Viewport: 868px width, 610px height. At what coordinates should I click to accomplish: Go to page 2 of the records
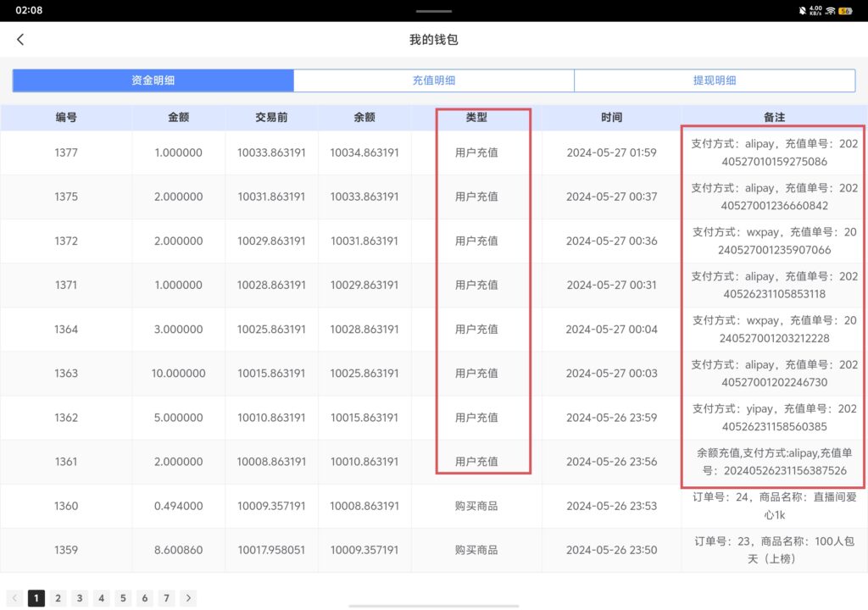coord(58,598)
